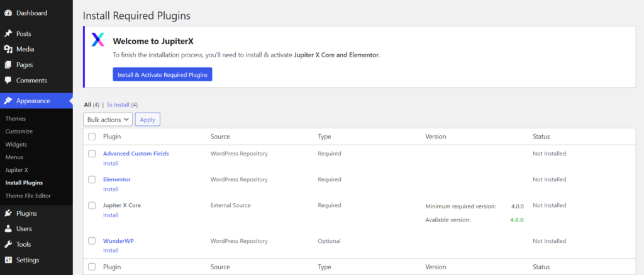The height and width of the screenshot is (275, 644).
Task: Go to Widgets submenu item
Action: tap(16, 145)
